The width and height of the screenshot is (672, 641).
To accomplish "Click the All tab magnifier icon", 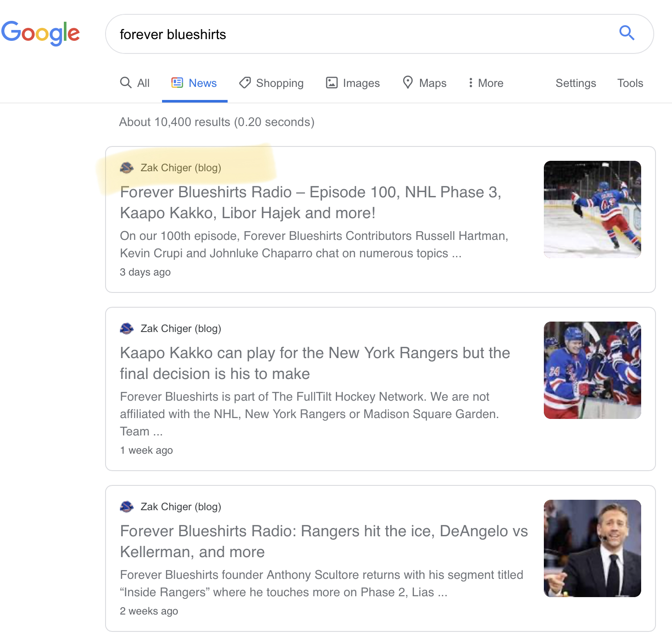I will [126, 83].
